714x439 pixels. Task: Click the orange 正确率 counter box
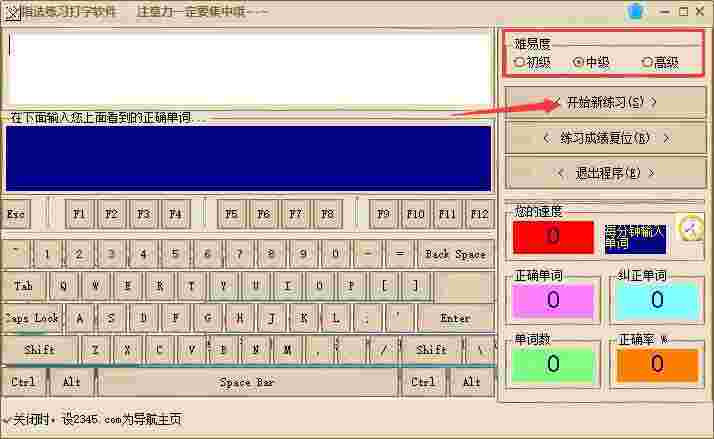tap(657, 364)
